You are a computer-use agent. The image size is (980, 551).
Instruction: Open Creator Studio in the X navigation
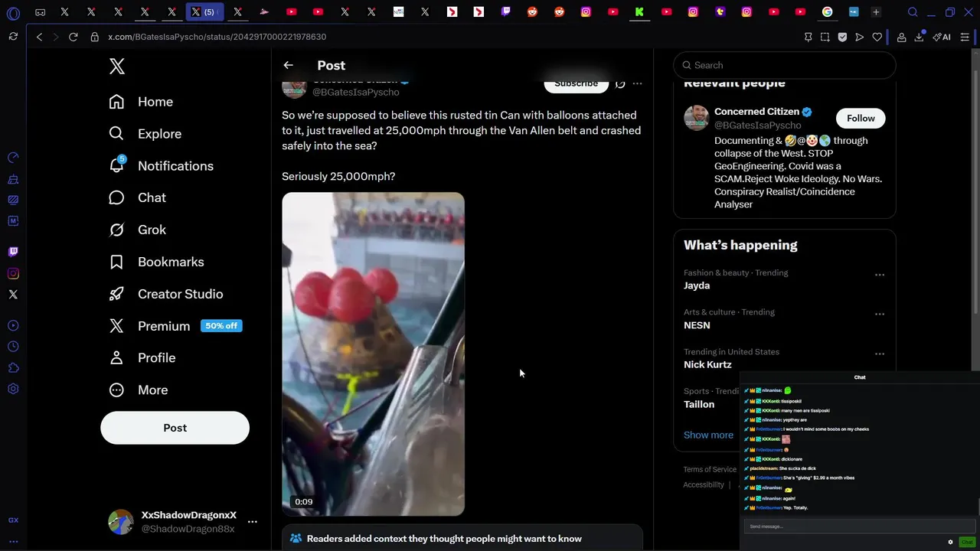coord(165,295)
